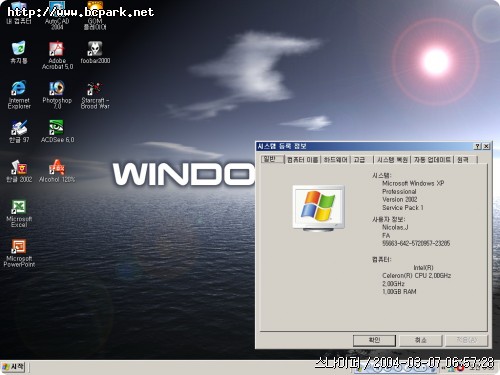The width and height of the screenshot is (500, 375).
Task: Open the 하드웨어 tab
Action: coord(335,160)
